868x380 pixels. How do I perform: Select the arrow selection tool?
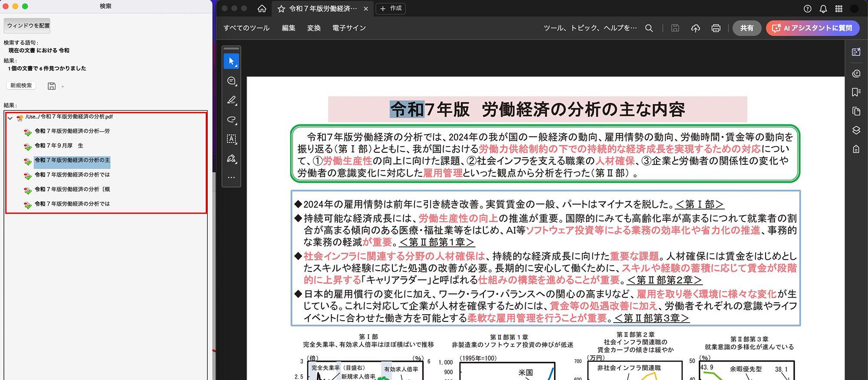[231, 61]
